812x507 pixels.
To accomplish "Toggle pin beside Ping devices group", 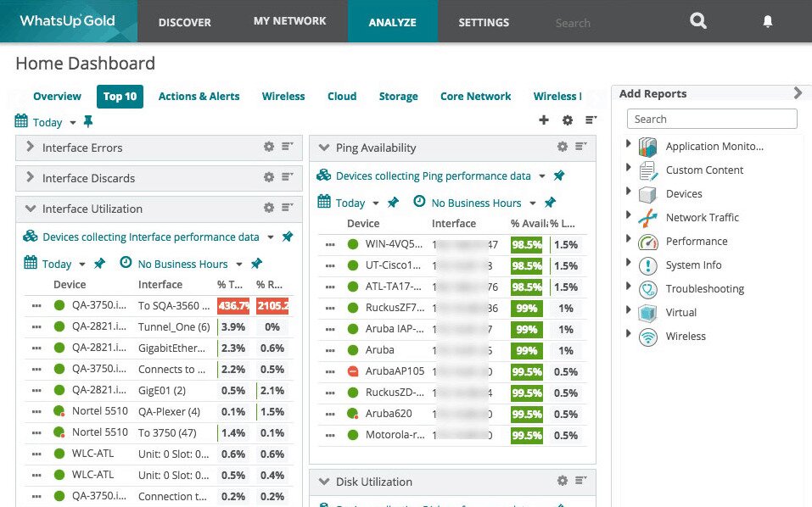I will (559, 176).
